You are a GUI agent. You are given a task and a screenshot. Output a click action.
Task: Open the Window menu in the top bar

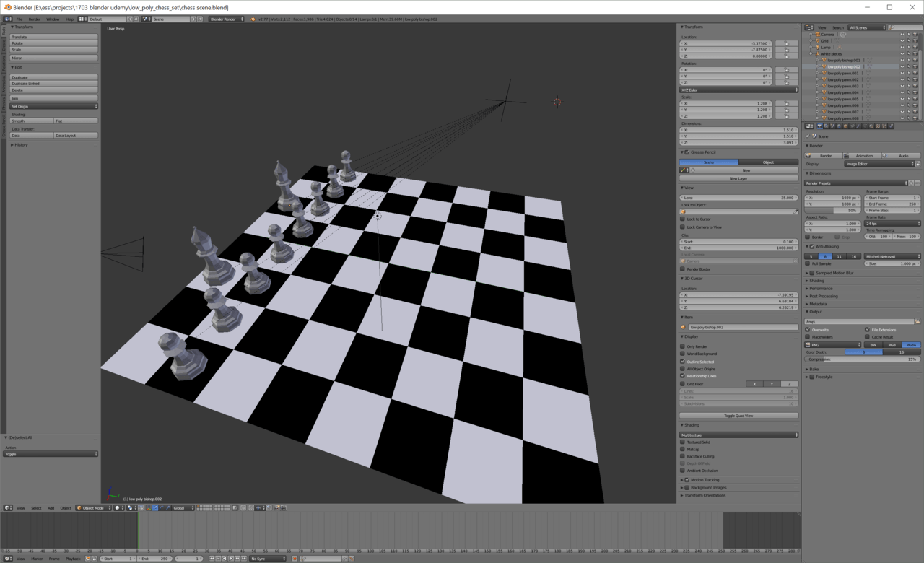pos(53,19)
